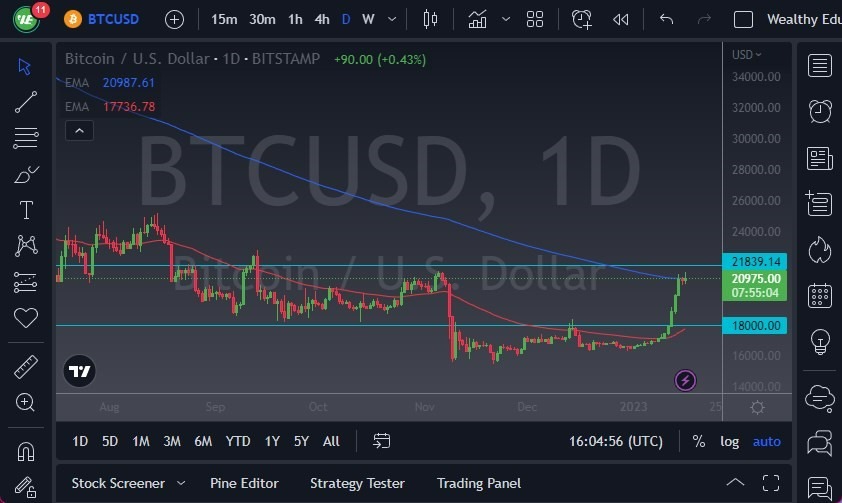Select the ruler measure tool
This screenshot has width=842, height=503.
(25, 367)
